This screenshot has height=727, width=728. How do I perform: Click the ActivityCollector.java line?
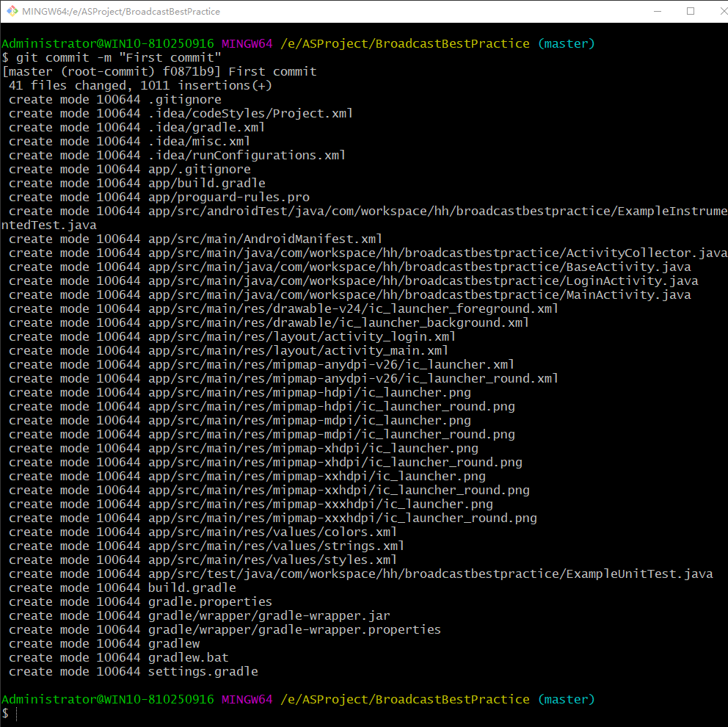(x=368, y=253)
